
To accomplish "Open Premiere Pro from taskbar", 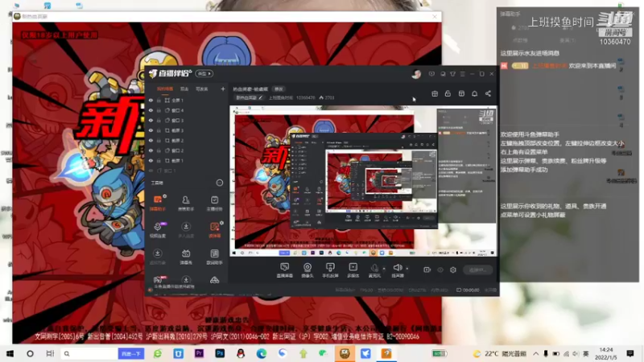I will point(199,353).
